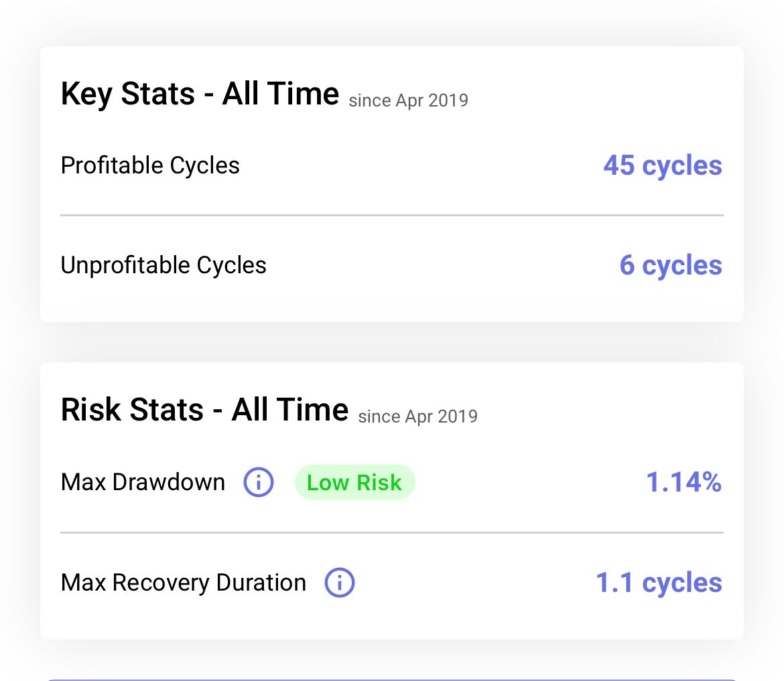Click 'since Apr 2019' beside Key Stats
The height and width of the screenshot is (681, 784).
(x=409, y=100)
